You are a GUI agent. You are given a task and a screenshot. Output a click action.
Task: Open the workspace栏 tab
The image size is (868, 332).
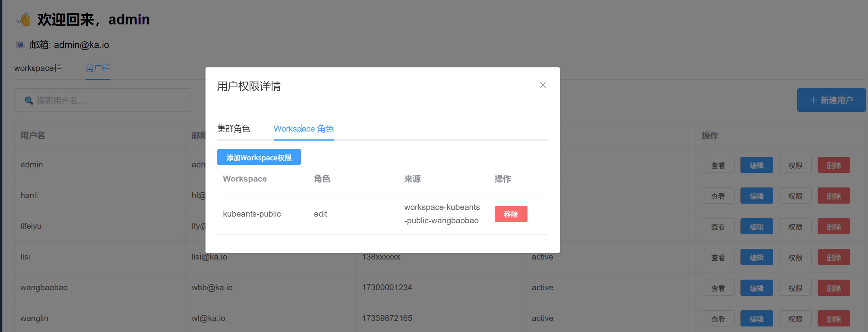[x=38, y=68]
